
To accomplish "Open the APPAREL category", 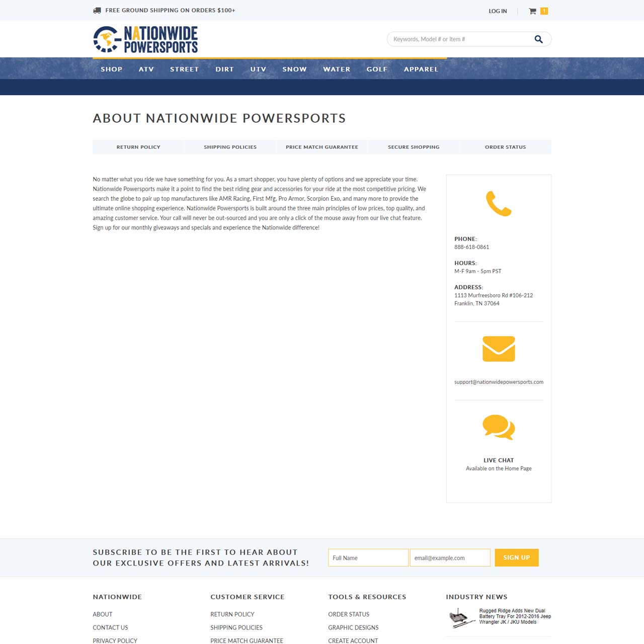I will pyautogui.click(x=421, y=69).
